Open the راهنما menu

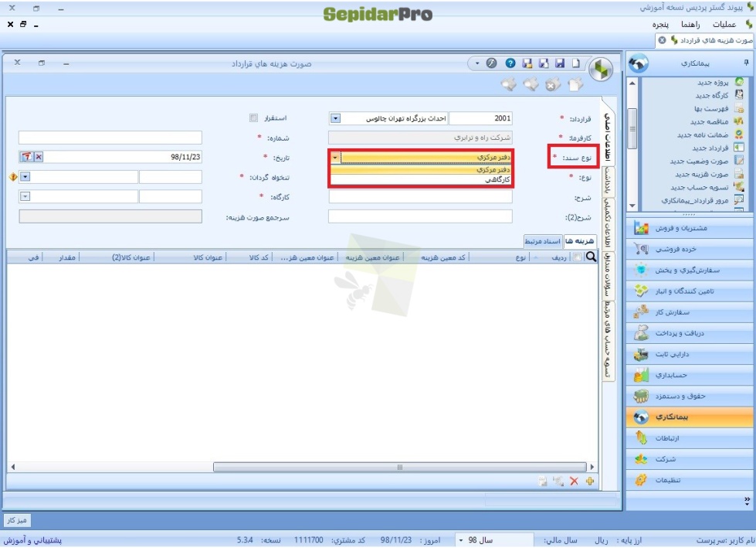(x=690, y=24)
